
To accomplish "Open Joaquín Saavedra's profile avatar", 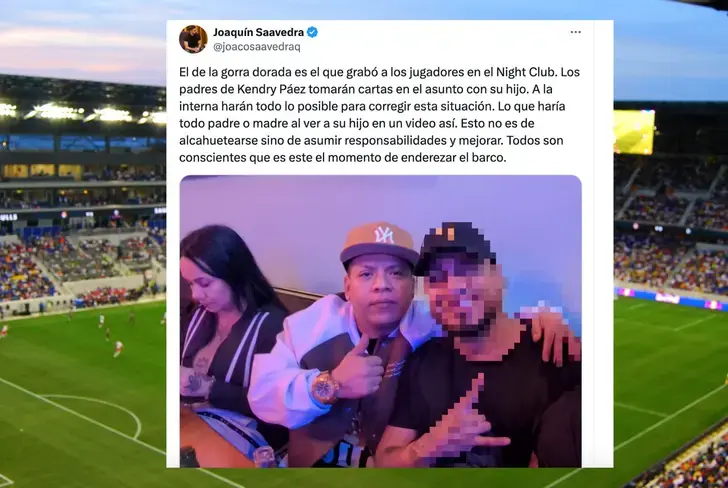I will pos(193,39).
